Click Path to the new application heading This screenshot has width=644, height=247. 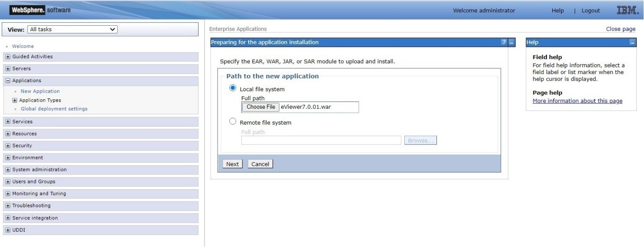click(x=273, y=76)
